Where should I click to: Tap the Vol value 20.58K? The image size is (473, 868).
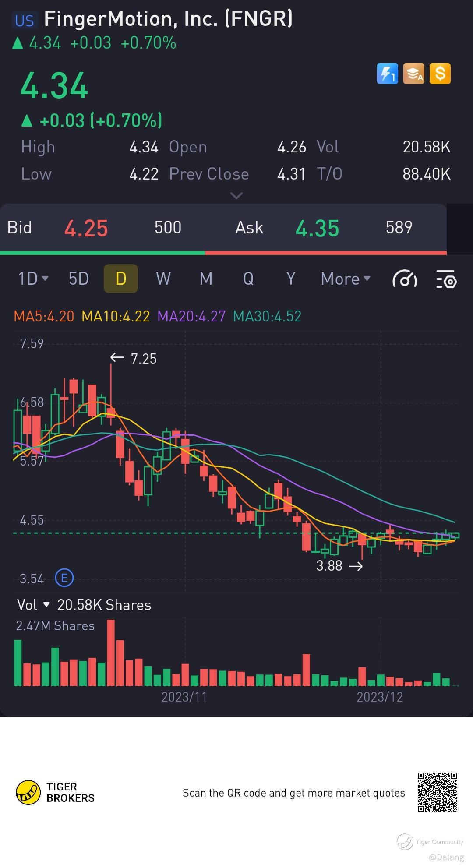[x=427, y=147]
